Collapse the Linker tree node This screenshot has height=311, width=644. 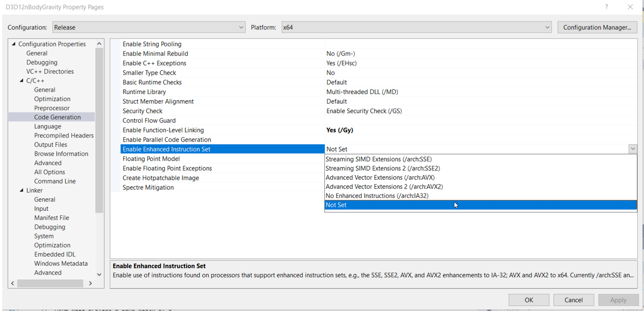(21, 190)
